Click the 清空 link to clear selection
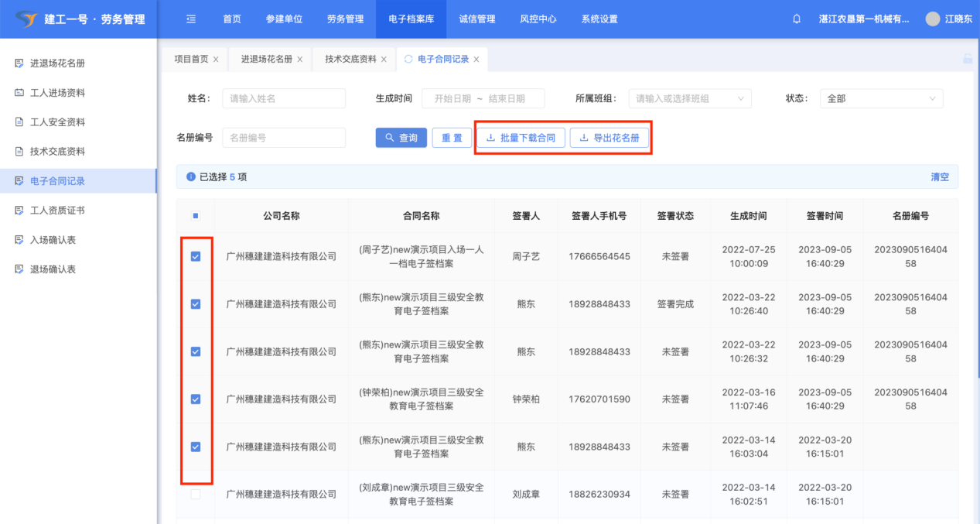Image resolution: width=980 pixels, height=524 pixels. coord(939,177)
